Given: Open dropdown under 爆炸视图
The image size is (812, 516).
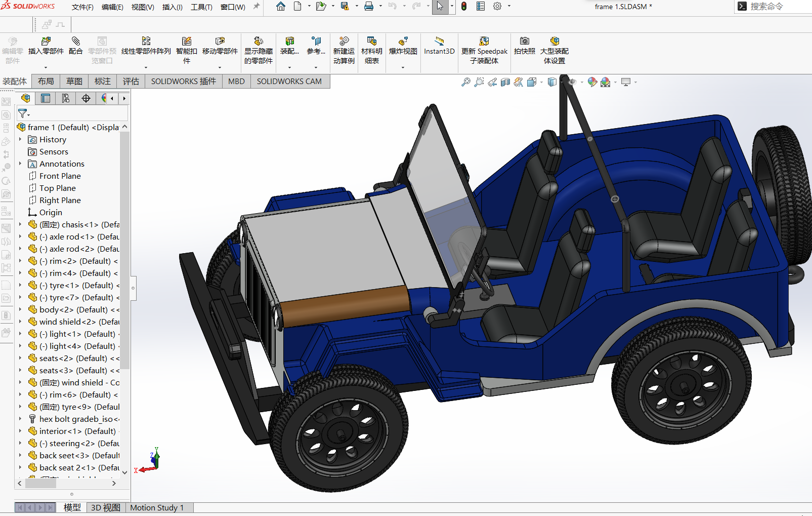Looking at the screenshot, I should click(403, 67).
